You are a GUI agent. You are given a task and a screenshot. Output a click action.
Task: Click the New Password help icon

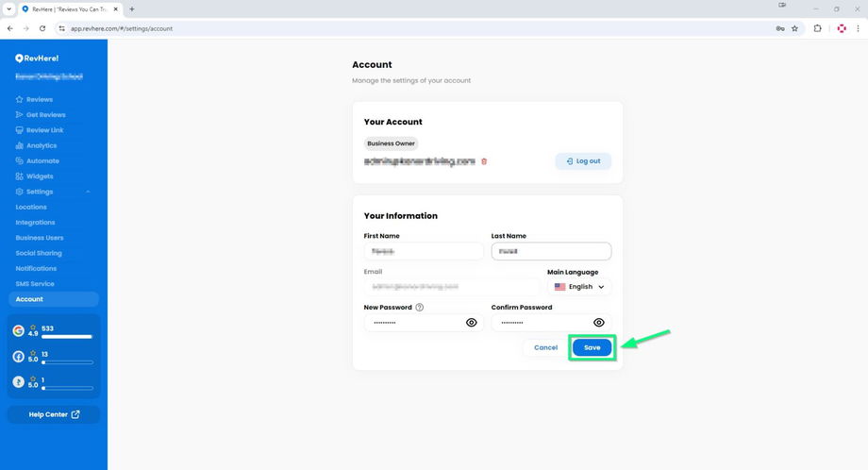pos(420,308)
